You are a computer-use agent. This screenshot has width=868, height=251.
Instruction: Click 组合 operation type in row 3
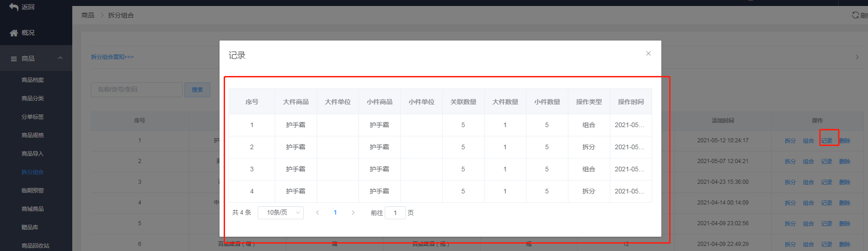pyautogui.click(x=589, y=169)
